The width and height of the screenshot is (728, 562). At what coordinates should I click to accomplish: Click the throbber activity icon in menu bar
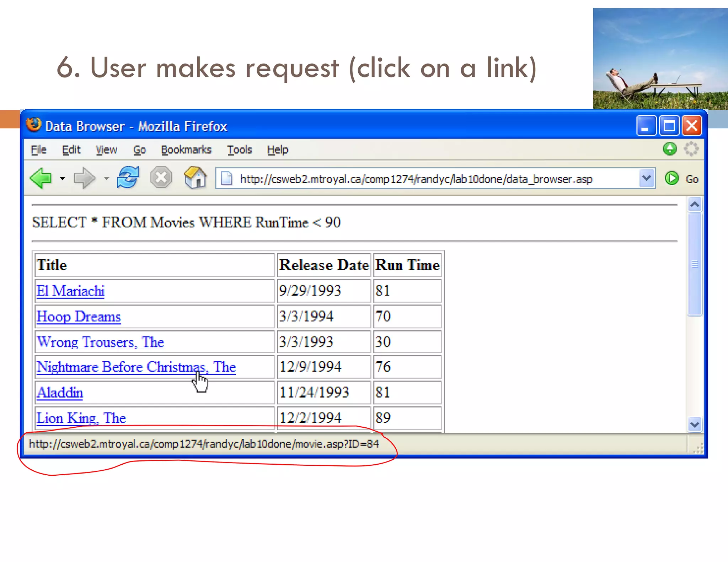pos(691,148)
